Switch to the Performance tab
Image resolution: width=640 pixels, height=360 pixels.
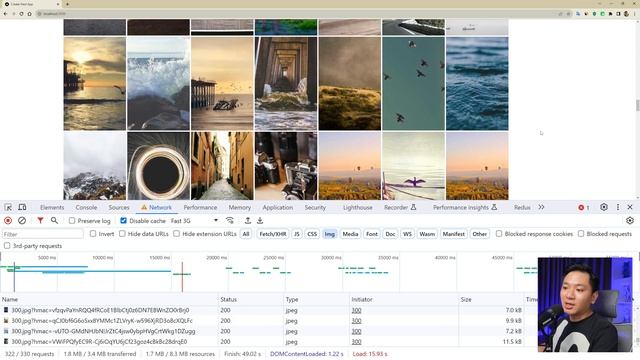200,207
